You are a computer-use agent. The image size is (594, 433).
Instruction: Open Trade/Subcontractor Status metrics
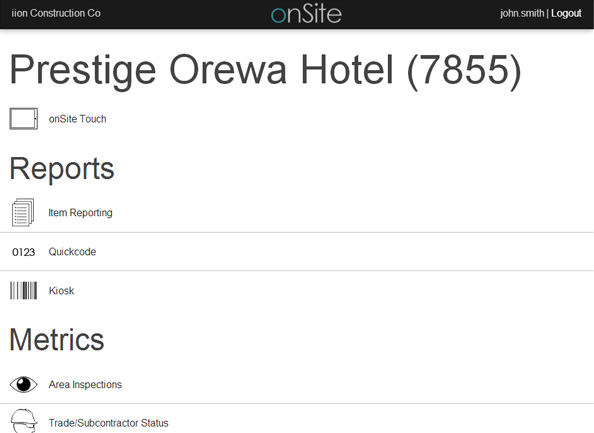[108, 423]
